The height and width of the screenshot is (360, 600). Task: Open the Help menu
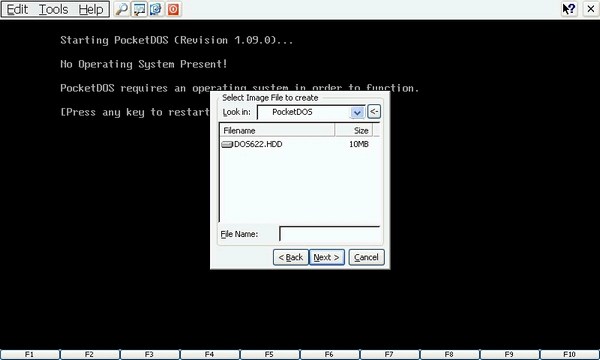click(x=91, y=9)
